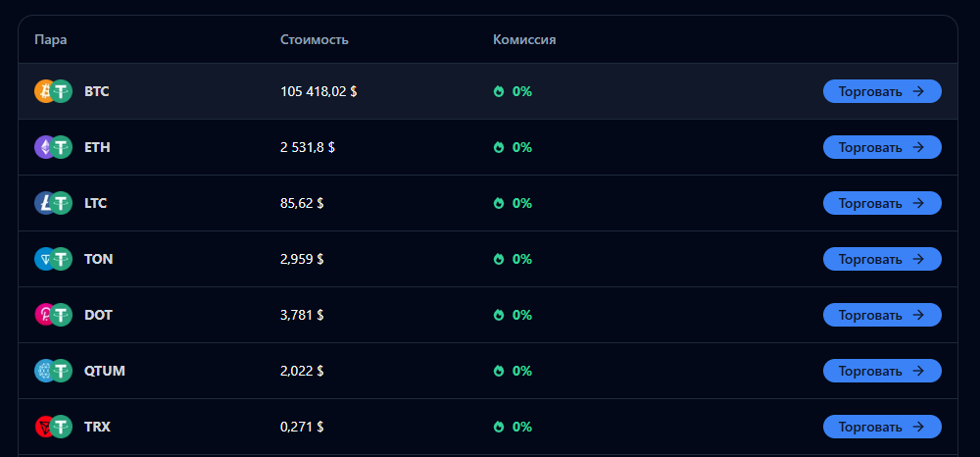This screenshot has height=457, width=980.
Task: Click Торговать in the TRX row
Action: pyautogui.click(x=882, y=427)
